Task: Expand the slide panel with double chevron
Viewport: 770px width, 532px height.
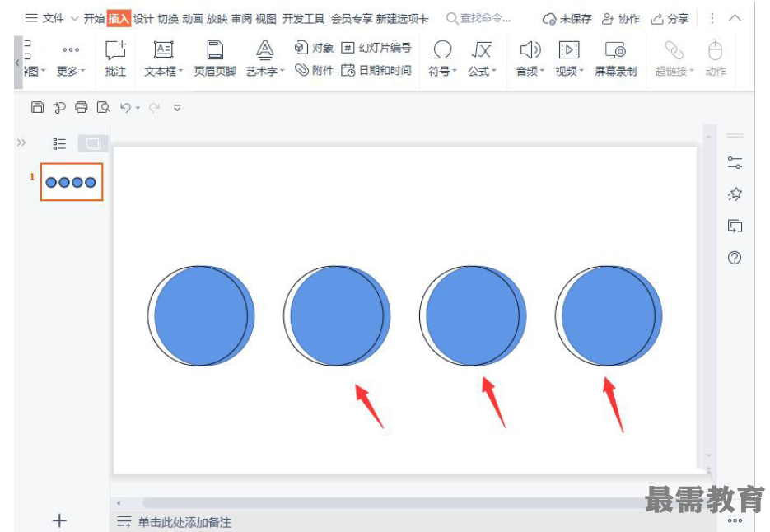Action: pos(21,143)
